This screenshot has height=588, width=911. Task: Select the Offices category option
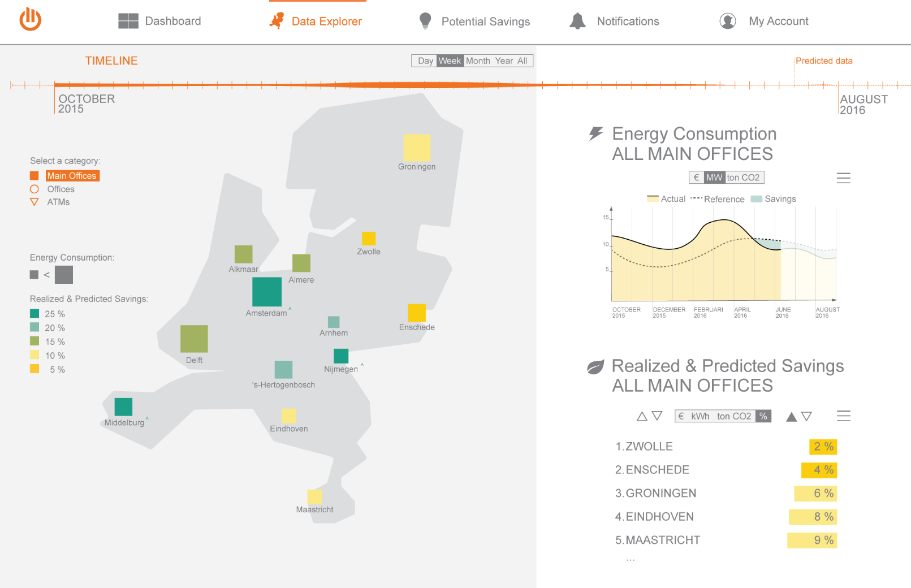pos(61,189)
